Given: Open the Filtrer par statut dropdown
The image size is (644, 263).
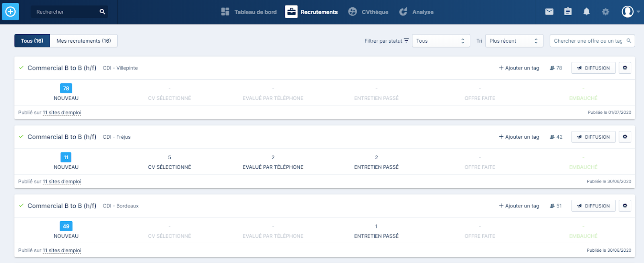Looking at the screenshot, I should point(441,41).
